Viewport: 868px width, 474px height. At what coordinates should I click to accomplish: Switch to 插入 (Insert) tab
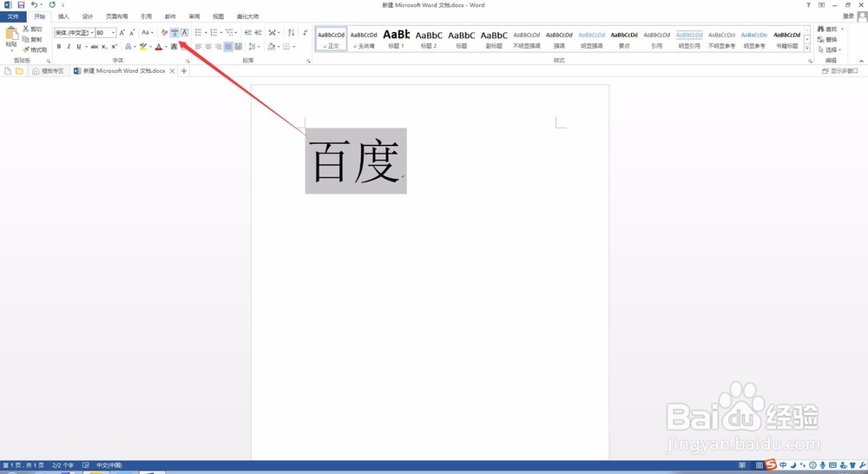[63, 16]
